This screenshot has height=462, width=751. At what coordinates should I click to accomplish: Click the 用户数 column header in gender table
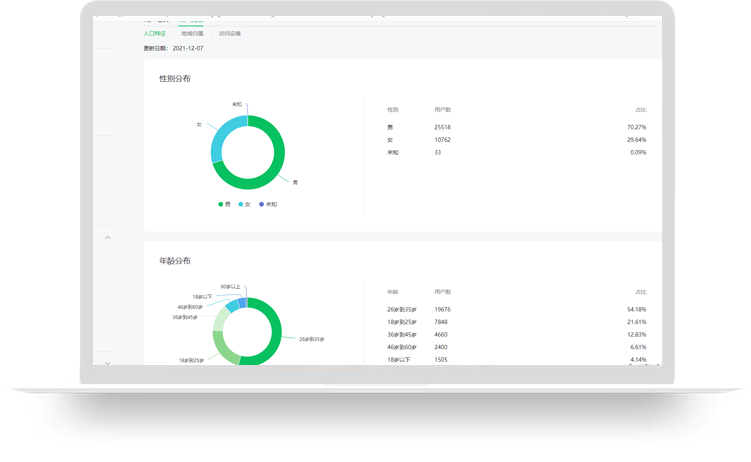click(x=443, y=109)
